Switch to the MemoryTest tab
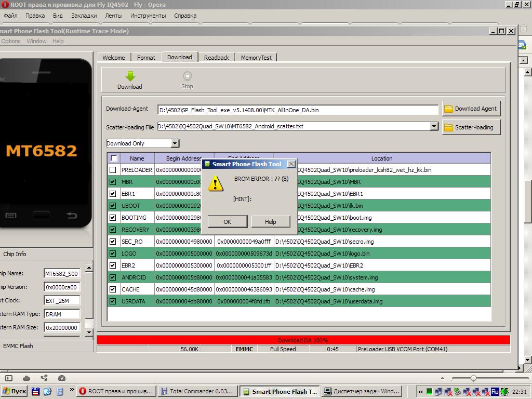Screen dimensions: 532x399 [256, 58]
